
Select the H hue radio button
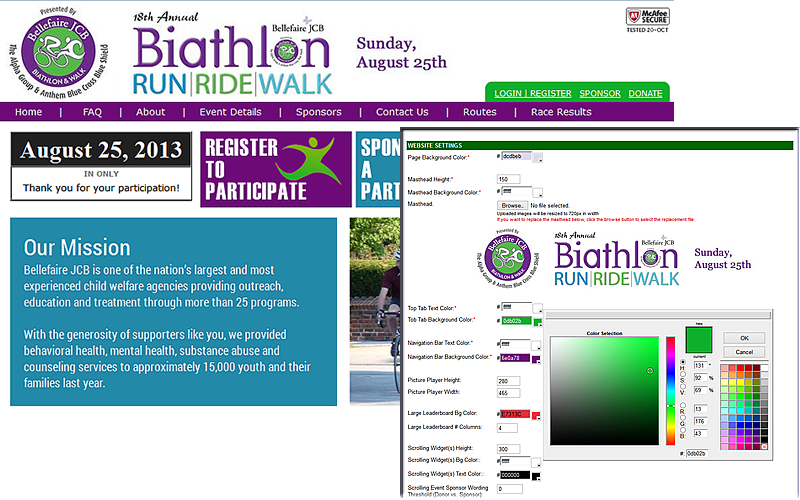683,365
